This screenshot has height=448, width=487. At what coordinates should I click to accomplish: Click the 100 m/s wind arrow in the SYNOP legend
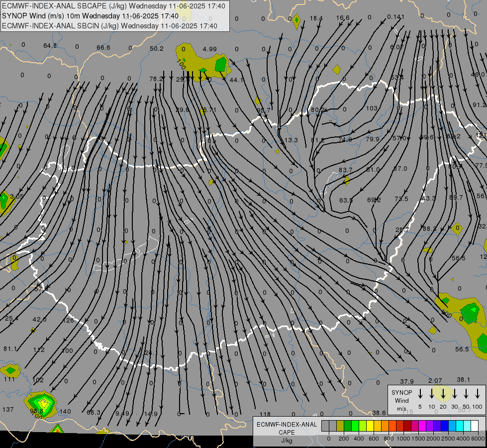click(478, 394)
